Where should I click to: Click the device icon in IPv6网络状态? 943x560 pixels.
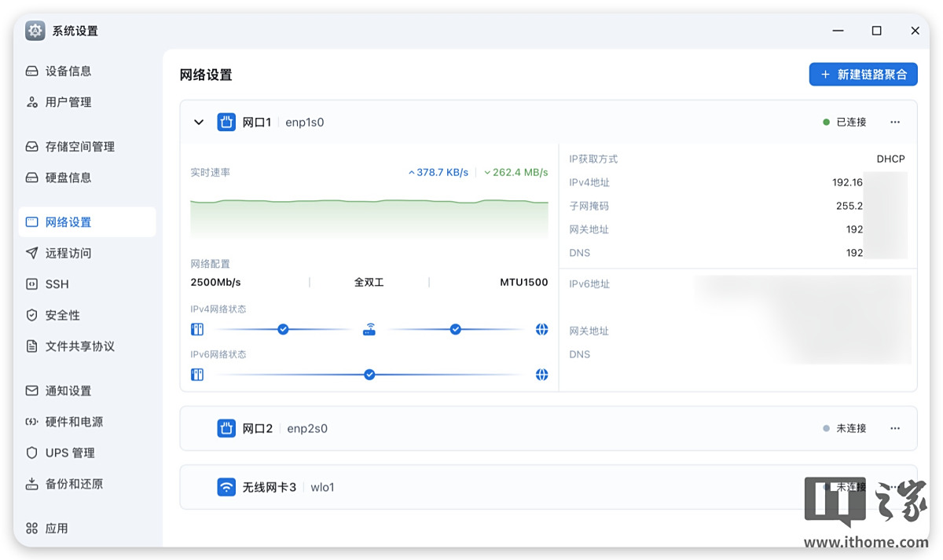pos(197,375)
